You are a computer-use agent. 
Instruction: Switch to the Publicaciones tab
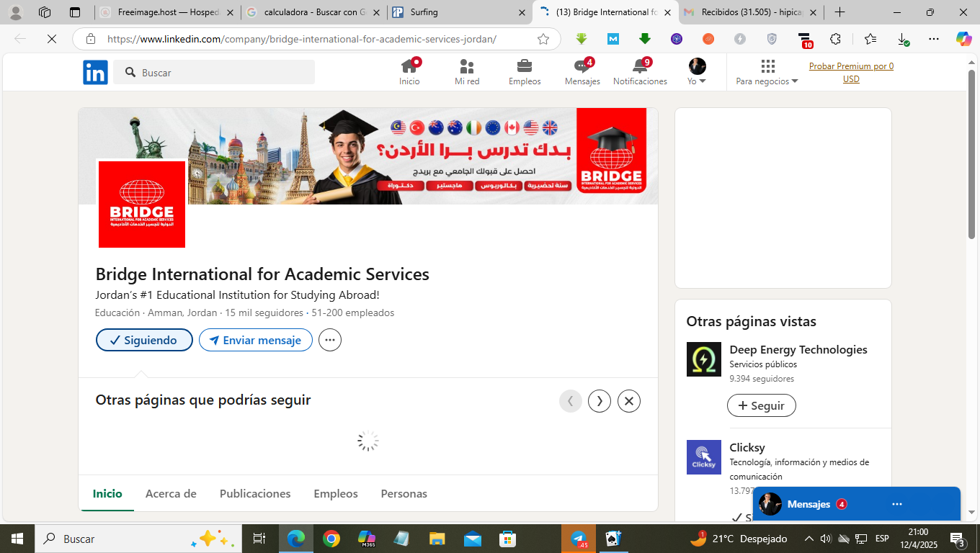pyautogui.click(x=255, y=493)
